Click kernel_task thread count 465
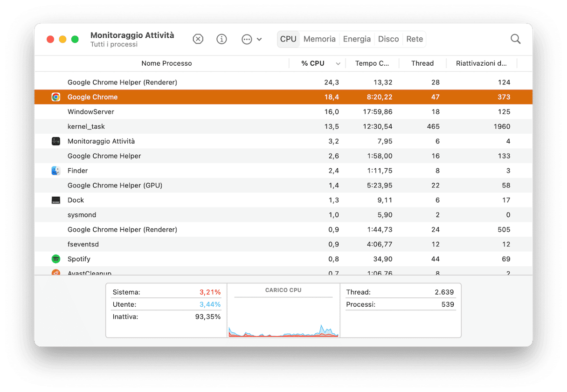Image resolution: width=567 pixels, height=392 pixels. click(x=433, y=126)
